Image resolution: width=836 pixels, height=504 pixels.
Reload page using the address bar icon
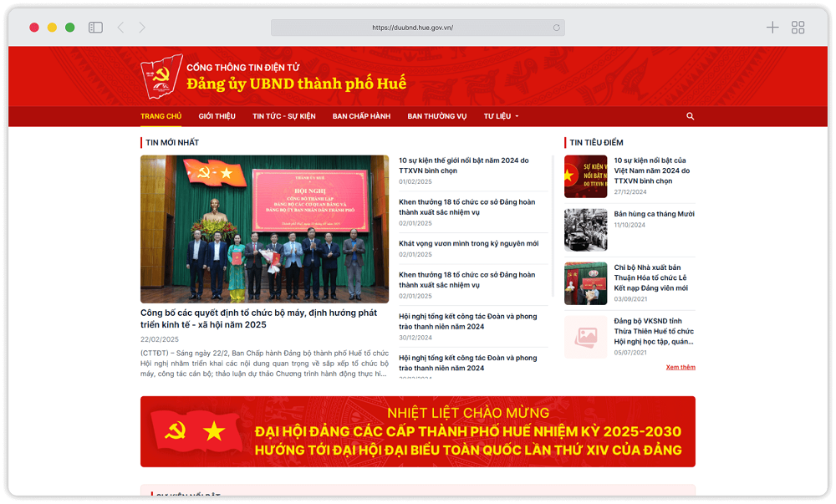[556, 28]
